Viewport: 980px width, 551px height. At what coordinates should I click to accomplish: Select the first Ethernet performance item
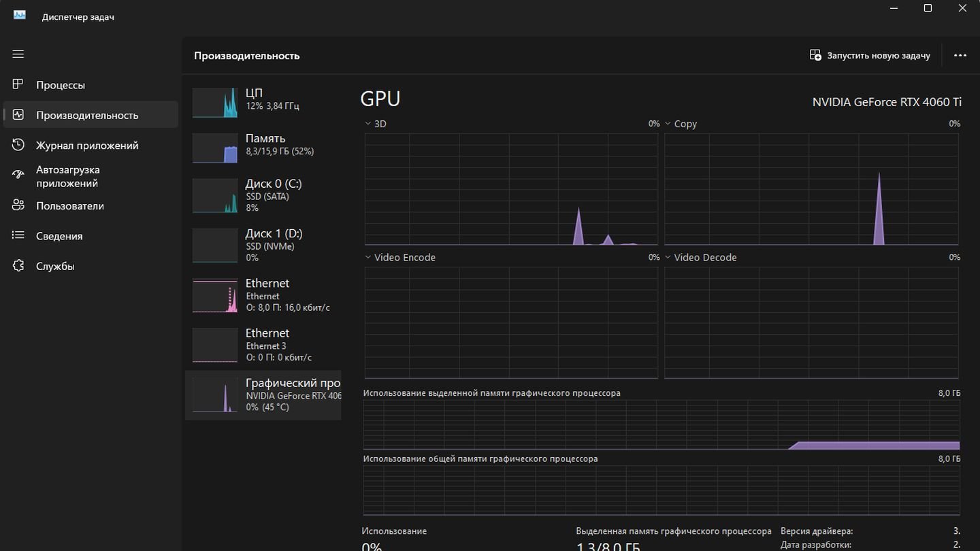263,295
